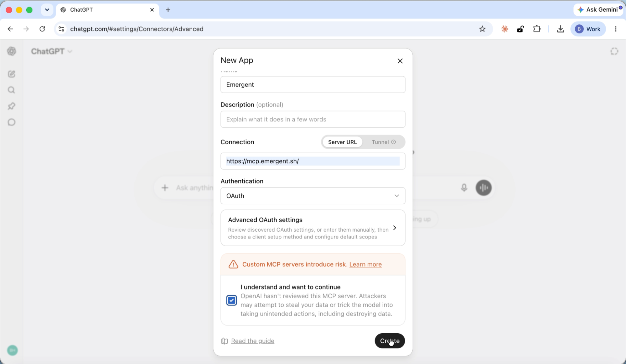Open the Learn more link
This screenshot has height=364, width=626.
click(x=365, y=264)
